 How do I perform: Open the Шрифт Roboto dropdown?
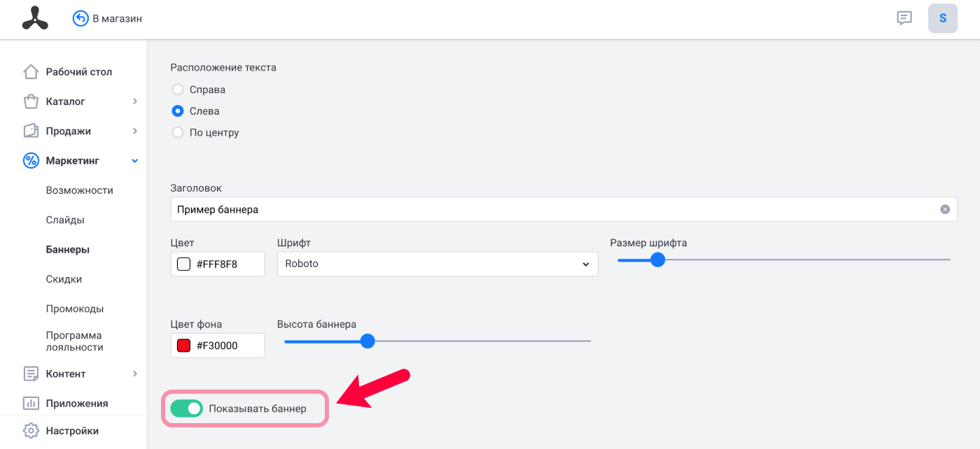coord(437,264)
